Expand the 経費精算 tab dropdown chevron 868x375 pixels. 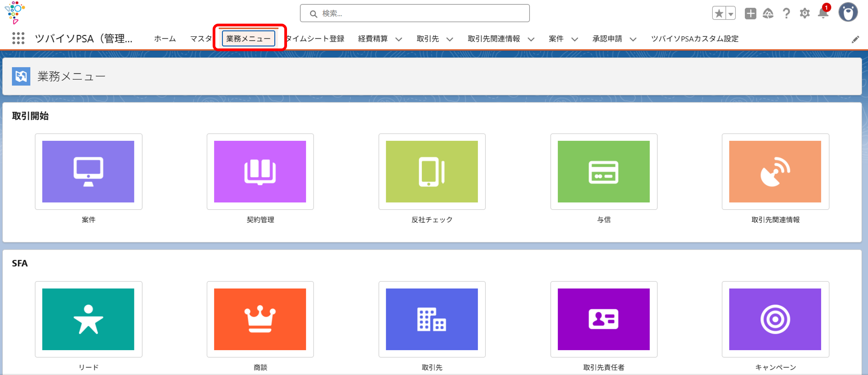(399, 39)
